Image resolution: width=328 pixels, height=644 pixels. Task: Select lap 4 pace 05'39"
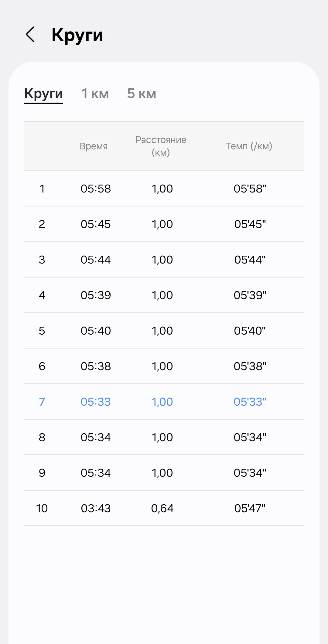click(250, 295)
